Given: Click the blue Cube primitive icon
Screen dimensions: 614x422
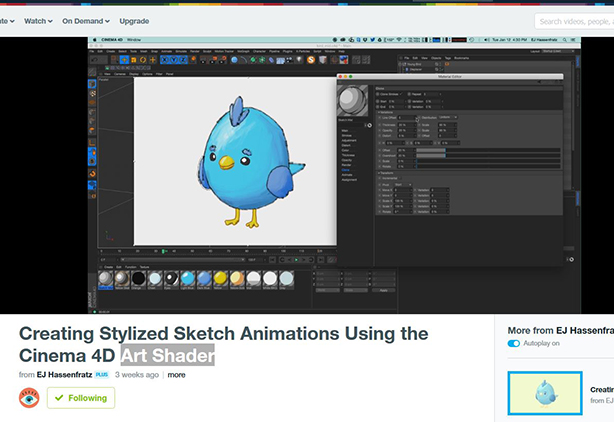Looking at the screenshot, I should [234, 60].
